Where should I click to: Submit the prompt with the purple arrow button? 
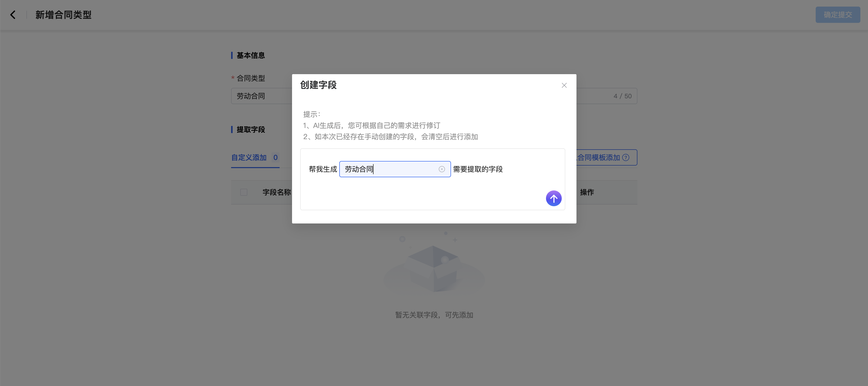553,198
